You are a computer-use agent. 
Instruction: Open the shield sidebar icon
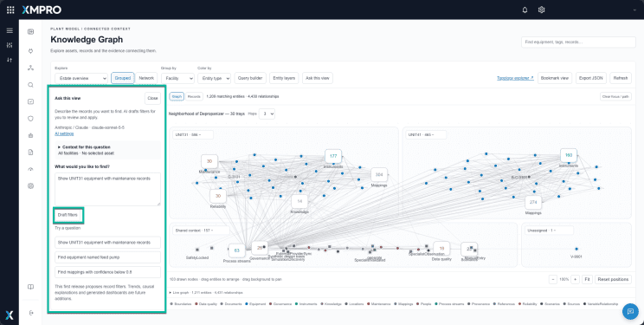pyautogui.click(x=31, y=119)
